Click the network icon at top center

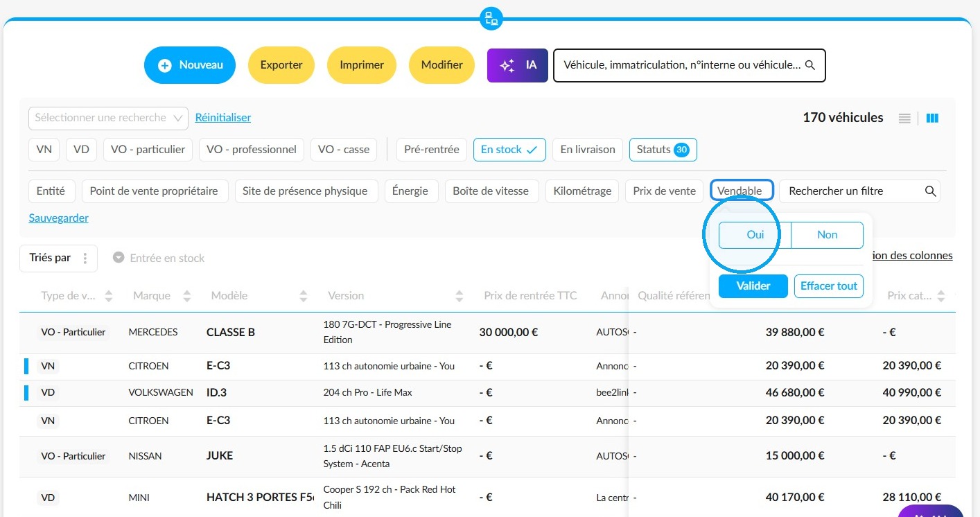pos(491,19)
